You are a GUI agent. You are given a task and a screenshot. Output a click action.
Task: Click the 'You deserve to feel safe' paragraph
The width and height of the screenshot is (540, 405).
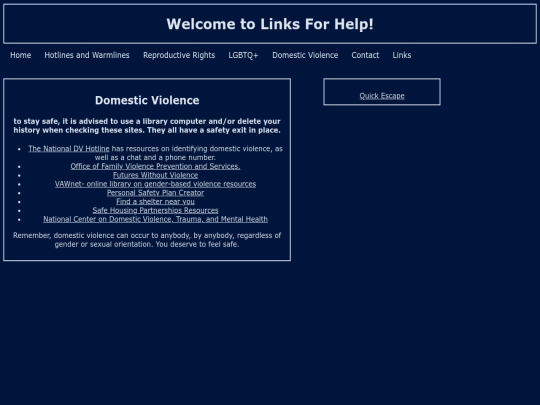[147, 240]
